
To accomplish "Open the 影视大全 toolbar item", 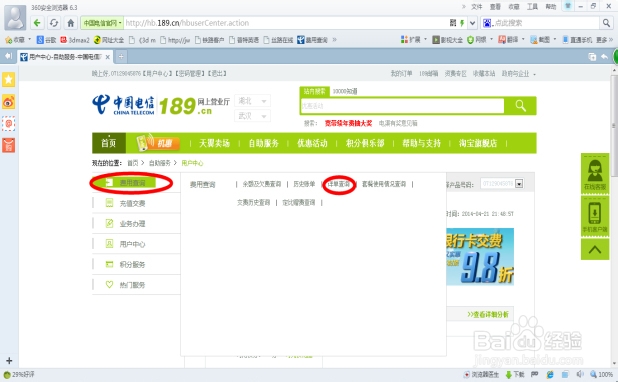I will [447, 39].
